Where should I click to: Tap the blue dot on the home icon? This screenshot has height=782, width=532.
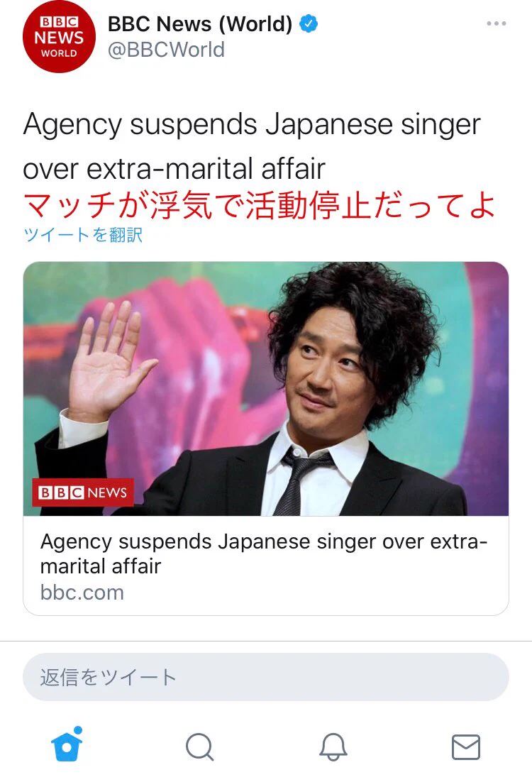(78, 730)
